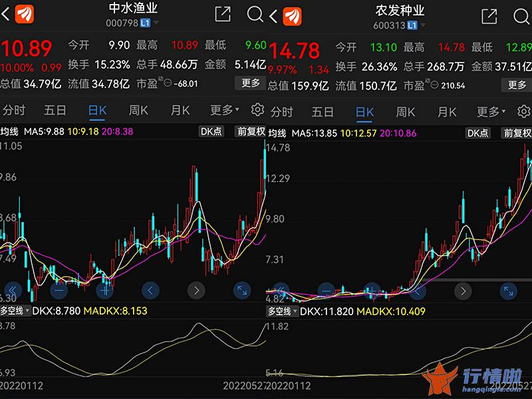Toggle 前复权 on the 农发种业 chart
The width and height of the screenshot is (532, 399).
click(517, 133)
